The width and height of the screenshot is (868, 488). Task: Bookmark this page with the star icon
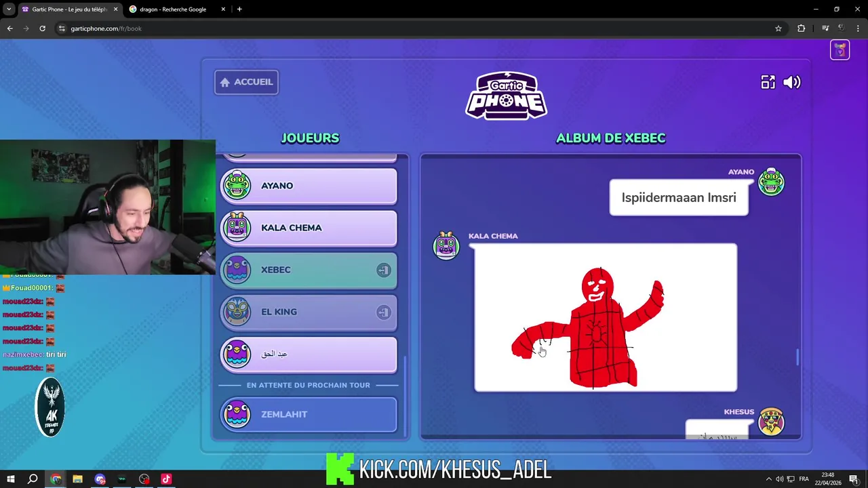(x=778, y=28)
